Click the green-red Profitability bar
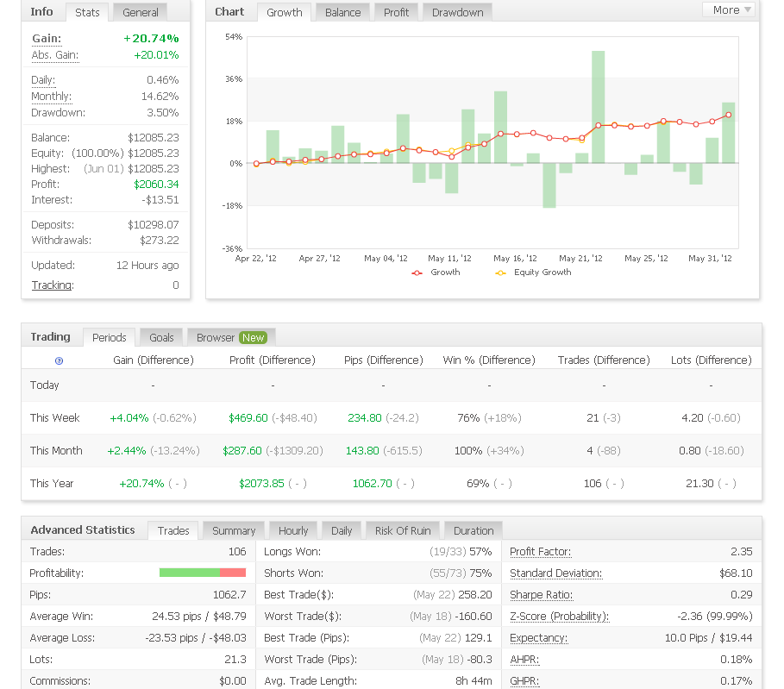Screen dimensions: 784x689 (x=202, y=573)
